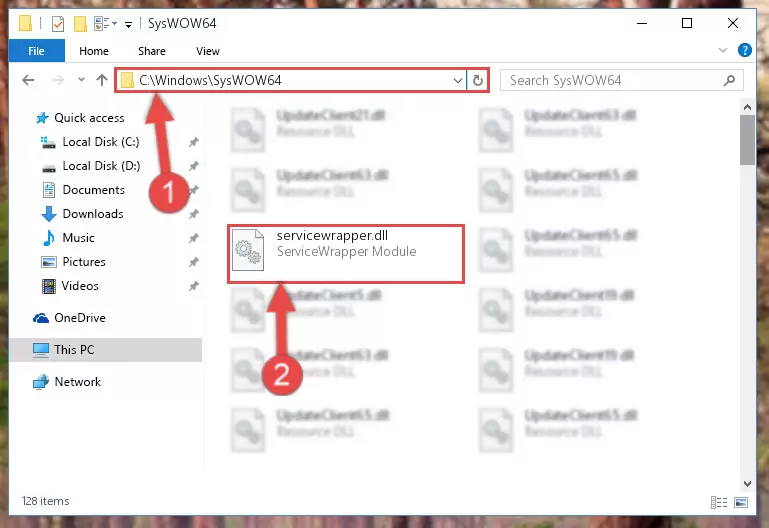Switch to the View tab

coord(207,51)
